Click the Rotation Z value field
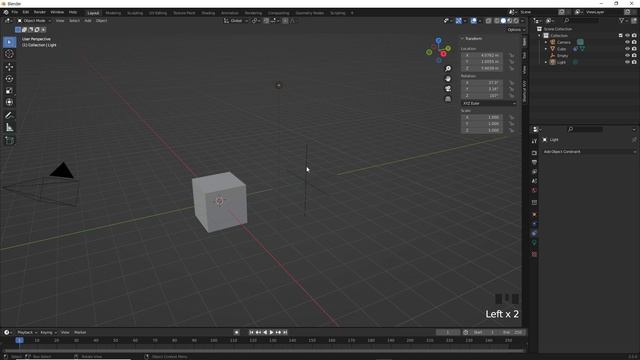 pyautogui.click(x=482, y=96)
